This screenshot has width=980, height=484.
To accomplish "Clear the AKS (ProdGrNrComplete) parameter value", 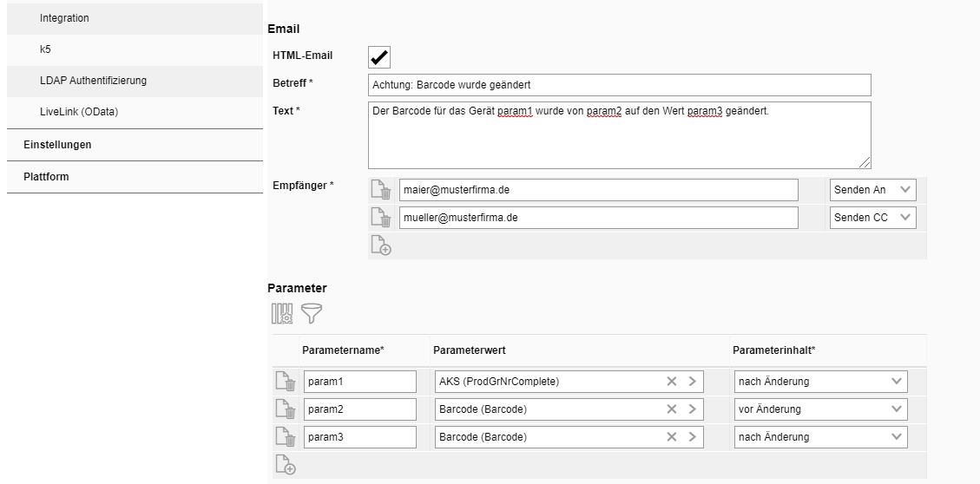I will pos(671,382).
